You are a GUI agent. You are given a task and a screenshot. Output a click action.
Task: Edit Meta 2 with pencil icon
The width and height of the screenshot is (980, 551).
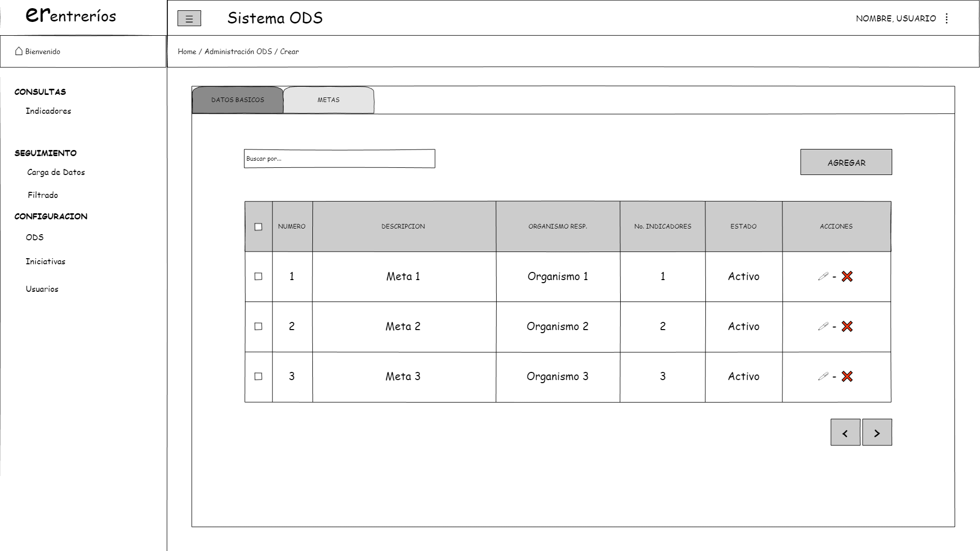click(823, 327)
